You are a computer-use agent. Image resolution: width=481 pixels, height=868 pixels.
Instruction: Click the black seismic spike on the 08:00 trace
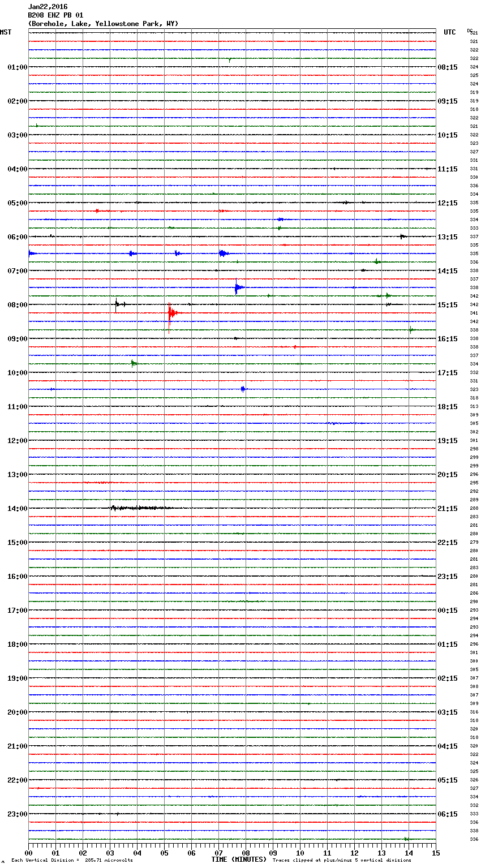pyautogui.click(x=117, y=305)
